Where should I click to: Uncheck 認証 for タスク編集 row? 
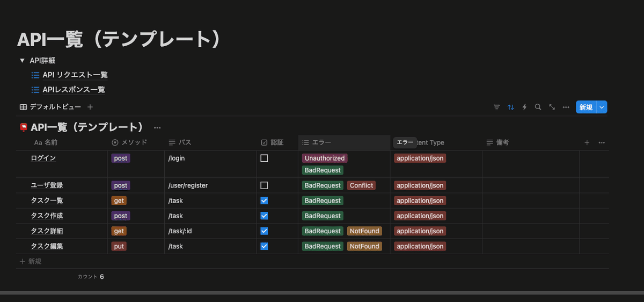coord(264,246)
